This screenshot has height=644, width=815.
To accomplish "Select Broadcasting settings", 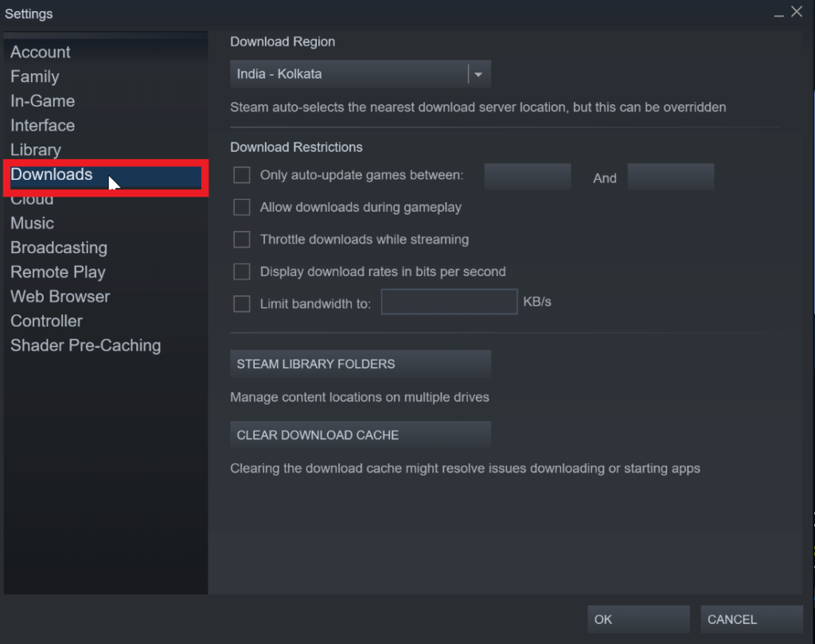I will (58, 248).
